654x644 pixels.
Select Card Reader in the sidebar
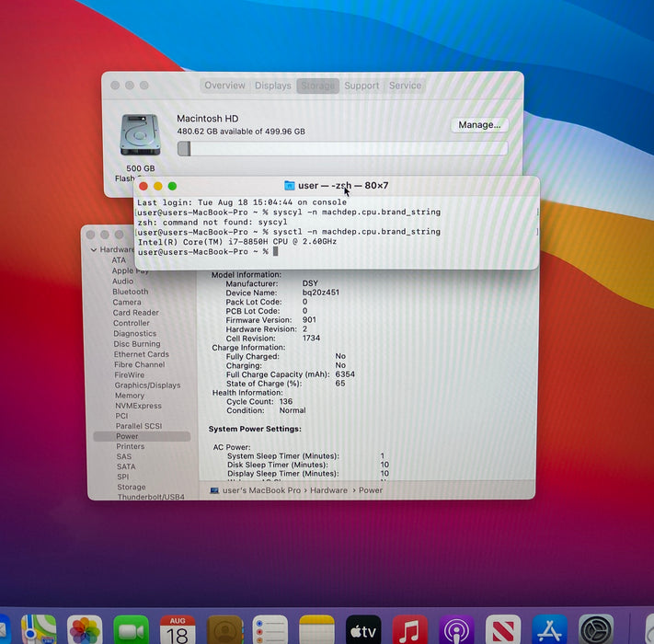135,313
